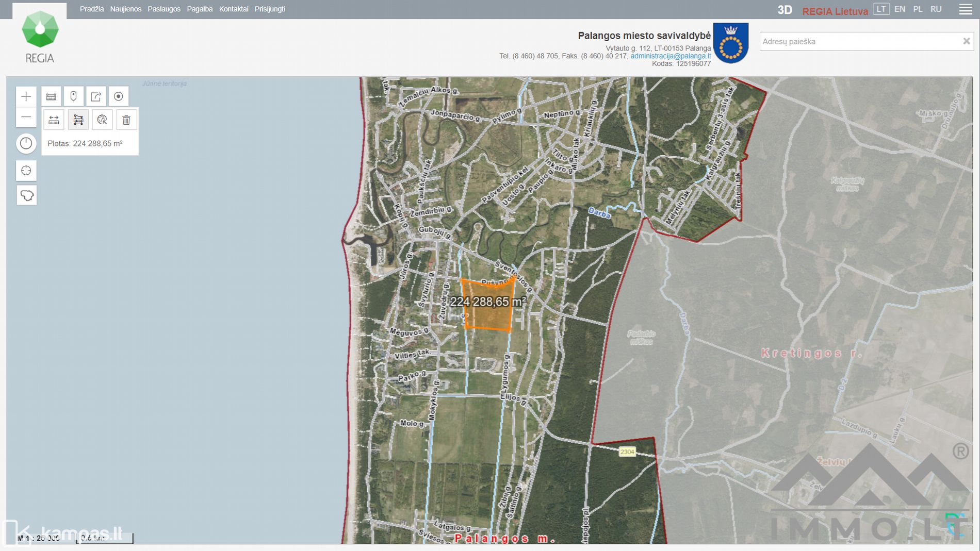This screenshot has width=980, height=551.
Task: Focus the Adresų paieška search field
Action: 859,41
